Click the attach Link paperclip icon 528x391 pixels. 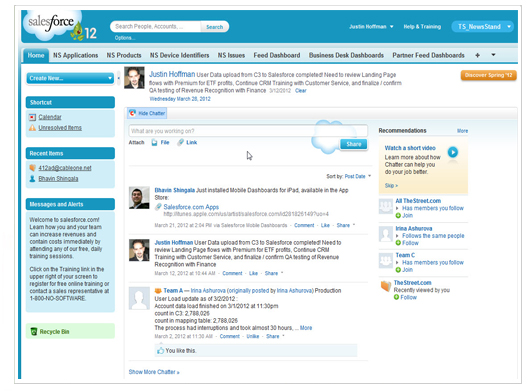(180, 142)
